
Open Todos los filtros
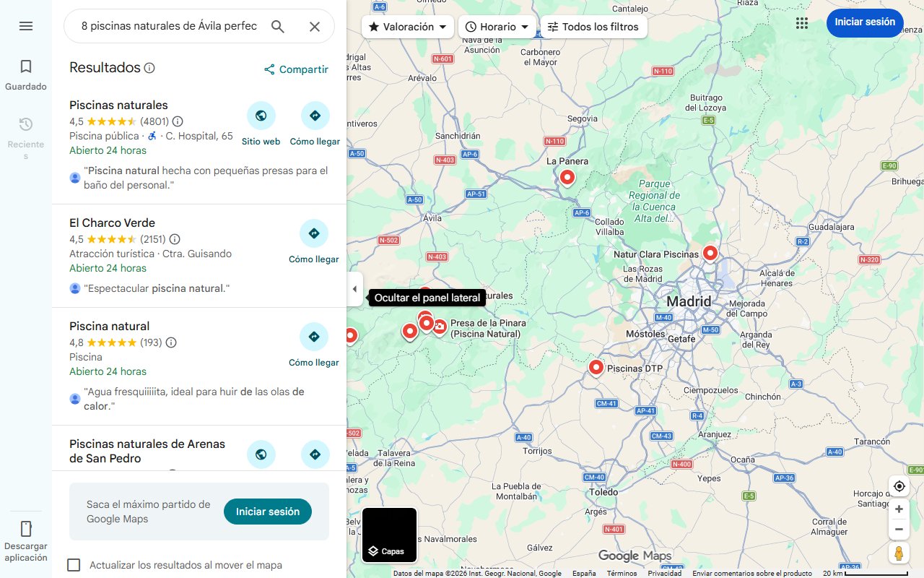coord(595,26)
